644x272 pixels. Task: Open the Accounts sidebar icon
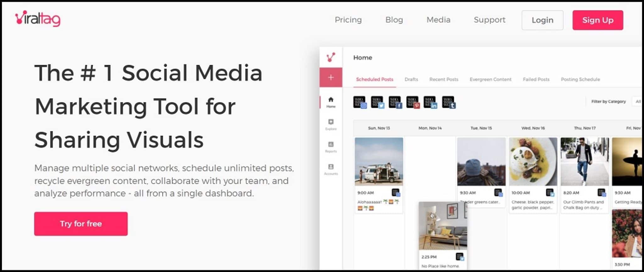[x=331, y=169]
